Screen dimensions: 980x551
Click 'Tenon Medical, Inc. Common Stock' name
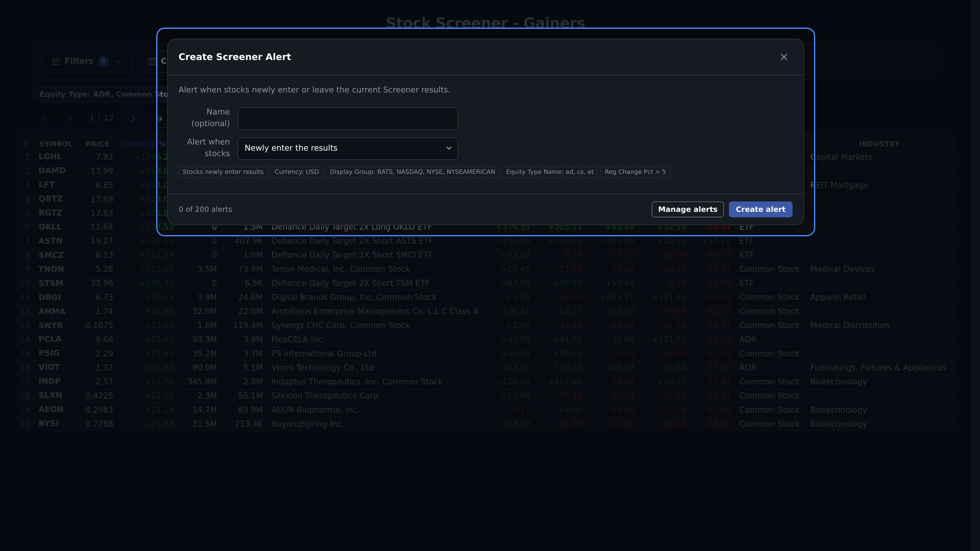coord(341,269)
